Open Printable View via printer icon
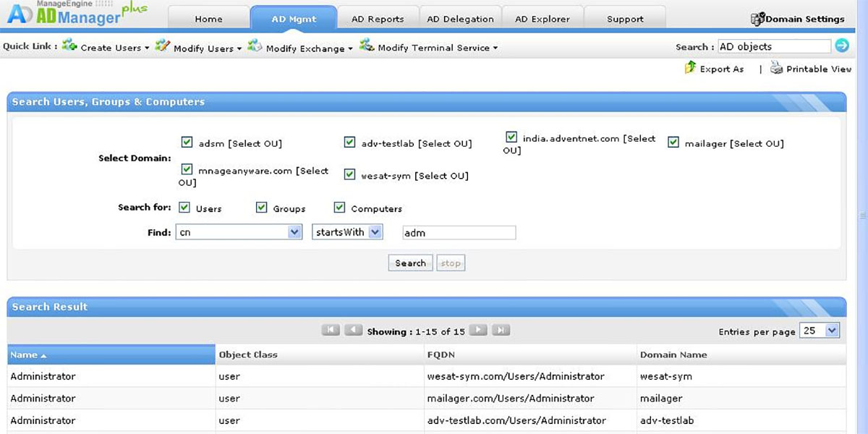The width and height of the screenshot is (868, 434). click(776, 68)
